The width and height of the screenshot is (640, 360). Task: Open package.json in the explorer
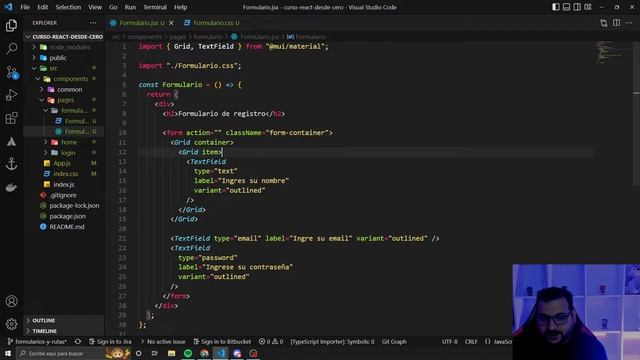pos(64,216)
